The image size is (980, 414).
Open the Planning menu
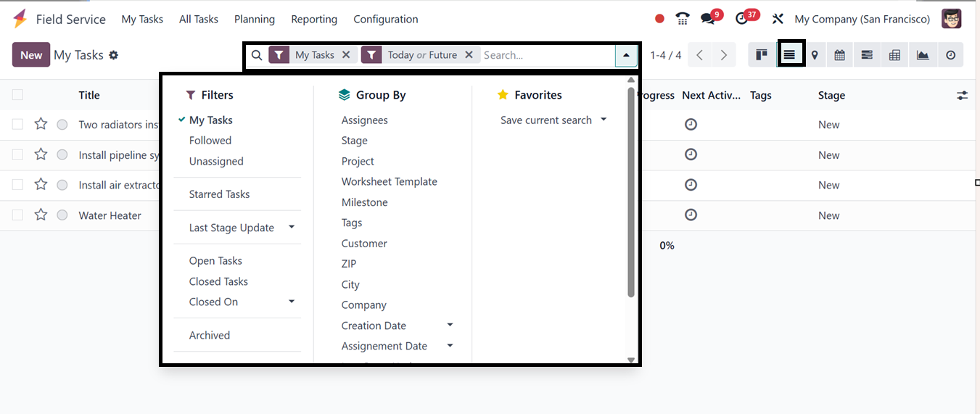254,20
